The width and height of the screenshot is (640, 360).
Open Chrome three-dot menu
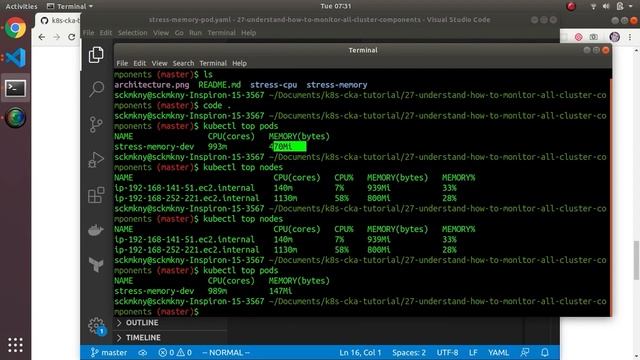630,37
